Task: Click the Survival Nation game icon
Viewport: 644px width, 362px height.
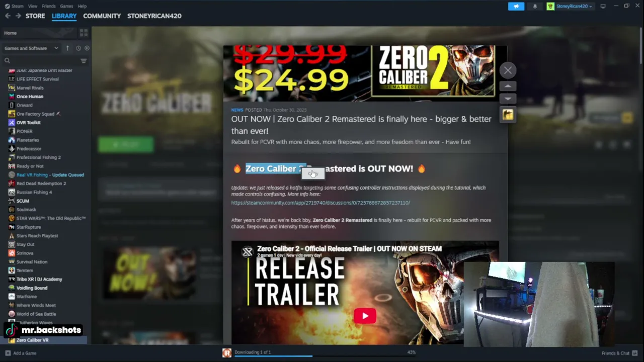Action: tap(12, 262)
